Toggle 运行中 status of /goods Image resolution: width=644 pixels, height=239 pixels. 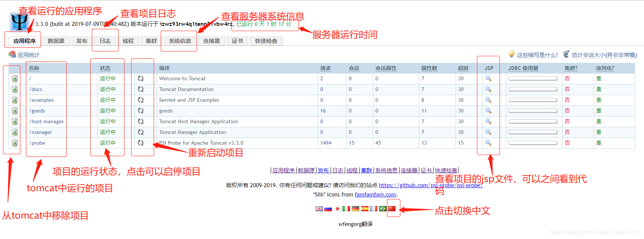(108, 111)
